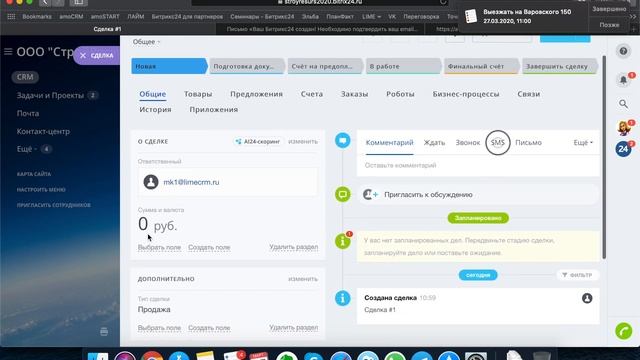Viewport: 640px width, 360px height.
Task: Click the printer icon in left sidebar
Action: (104, 331)
